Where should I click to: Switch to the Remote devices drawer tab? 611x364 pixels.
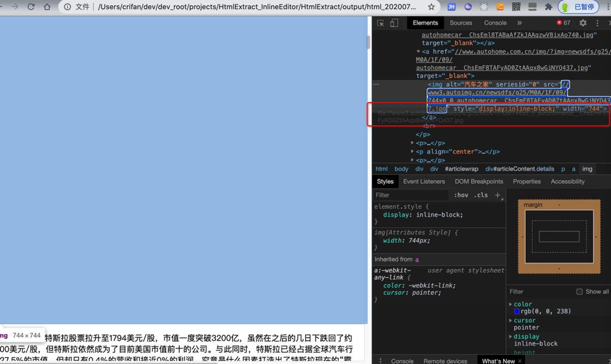click(445, 361)
